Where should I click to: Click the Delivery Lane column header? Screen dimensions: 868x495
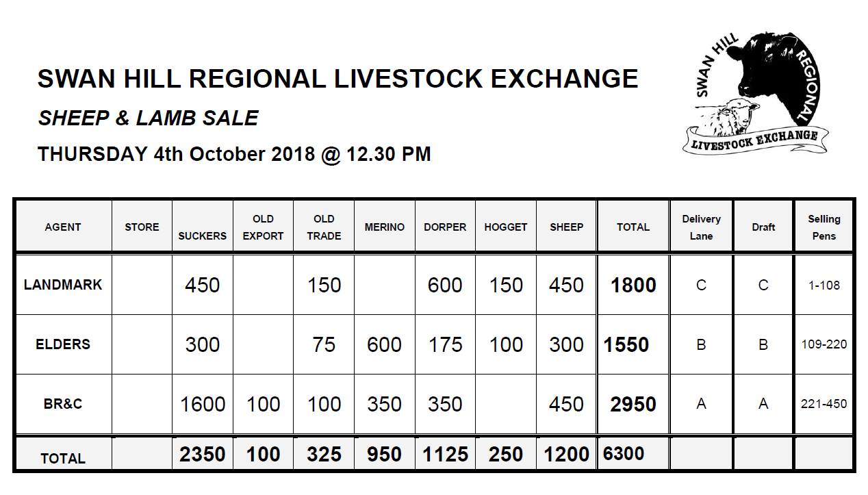point(701,227)
